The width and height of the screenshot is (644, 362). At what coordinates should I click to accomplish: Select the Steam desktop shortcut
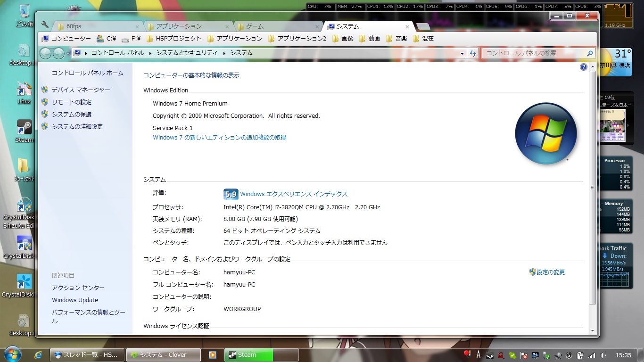[24, 131]
